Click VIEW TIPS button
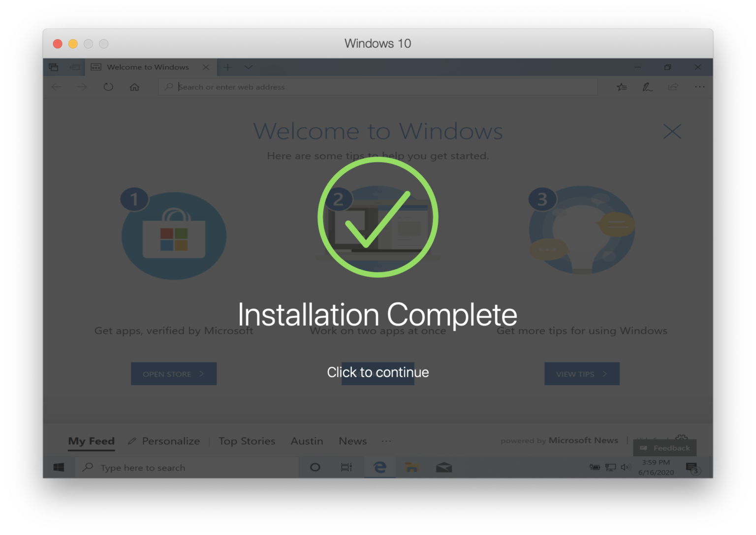The height and width of the screenshot is (535, 756). [582, 373]
